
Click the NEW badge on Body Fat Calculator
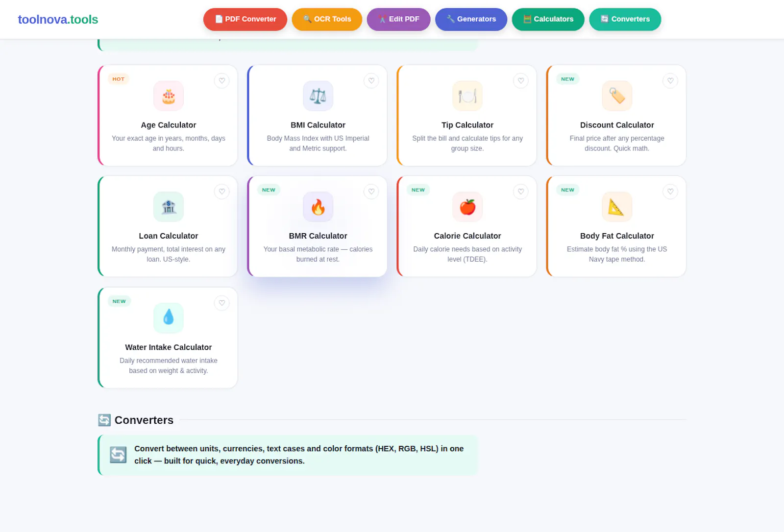pos(567,190)
